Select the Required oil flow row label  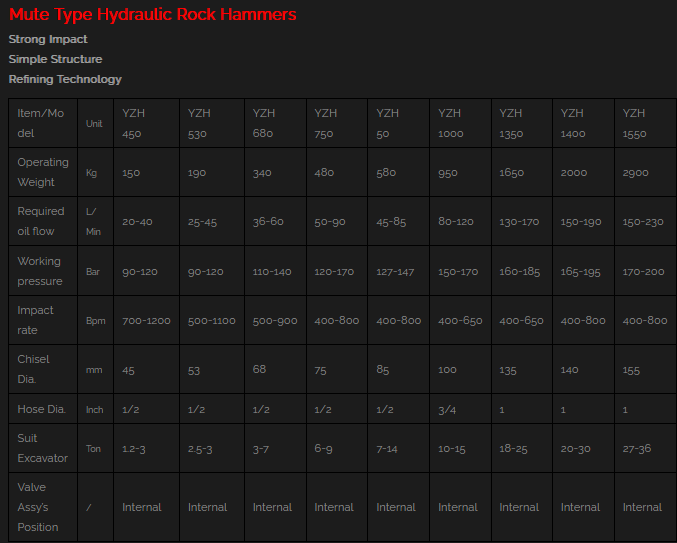pyautogui.click(x=41, y=221)
